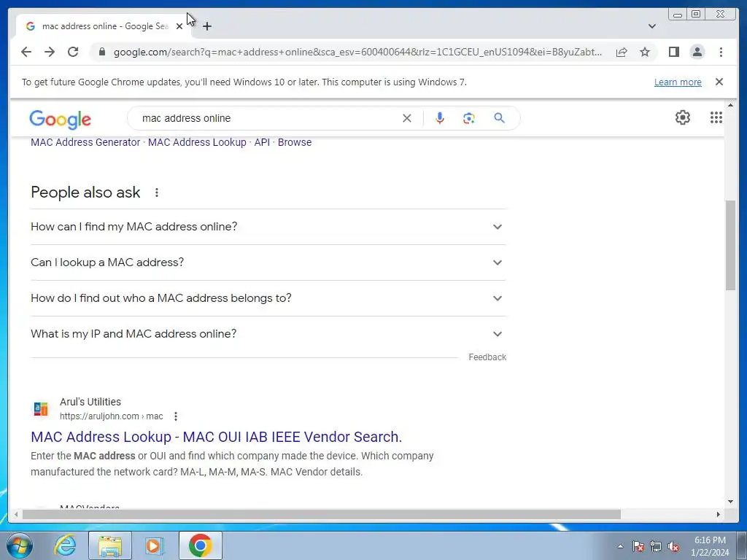Click the horizontal scrollbar thumb
The image size is (747, 560).
[x=322, y=514]
